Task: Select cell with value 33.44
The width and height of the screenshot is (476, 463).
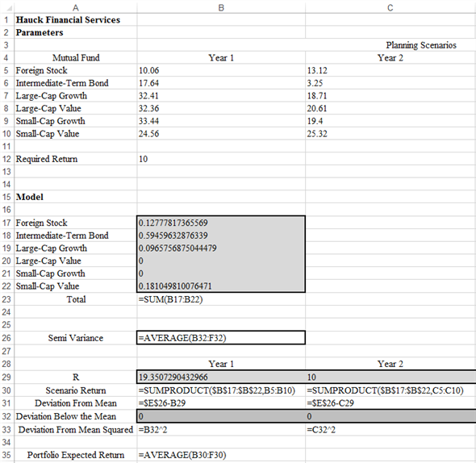Action: pos(221,121)
